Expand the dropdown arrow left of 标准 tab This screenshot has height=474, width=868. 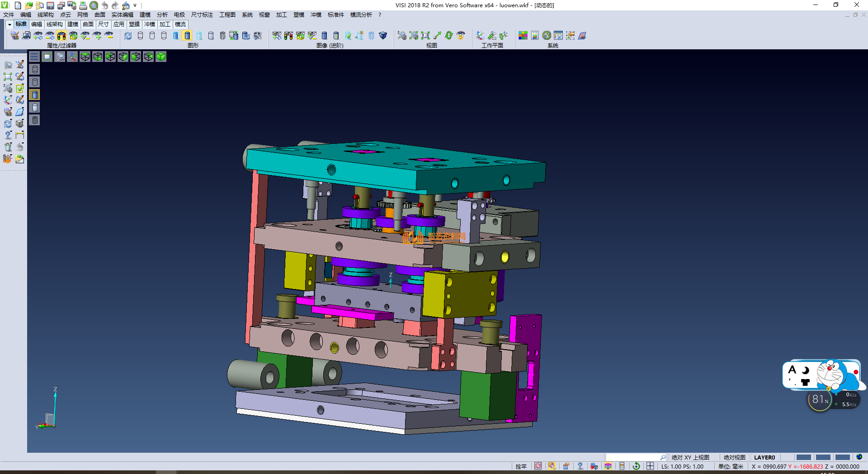(x=9, y=24)
